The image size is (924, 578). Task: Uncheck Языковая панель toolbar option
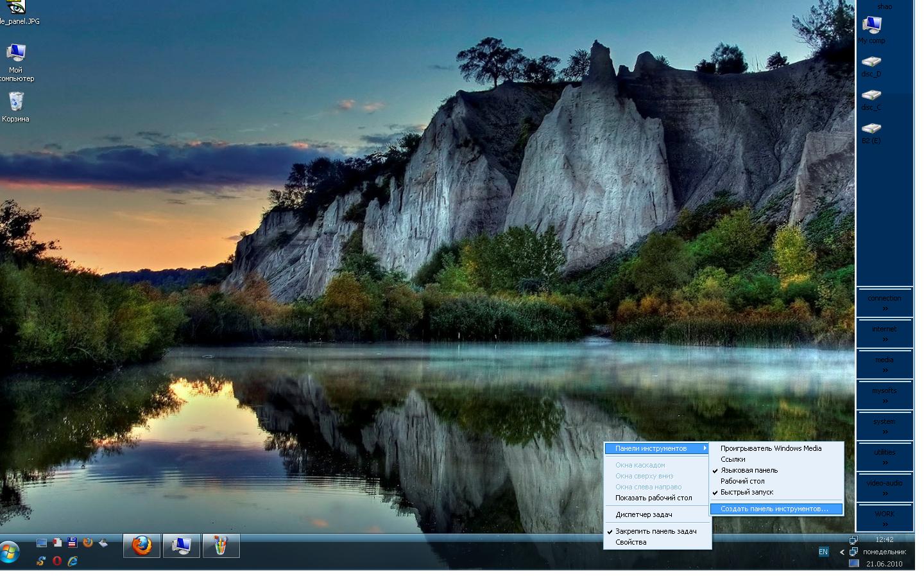[x=749, y=470]
